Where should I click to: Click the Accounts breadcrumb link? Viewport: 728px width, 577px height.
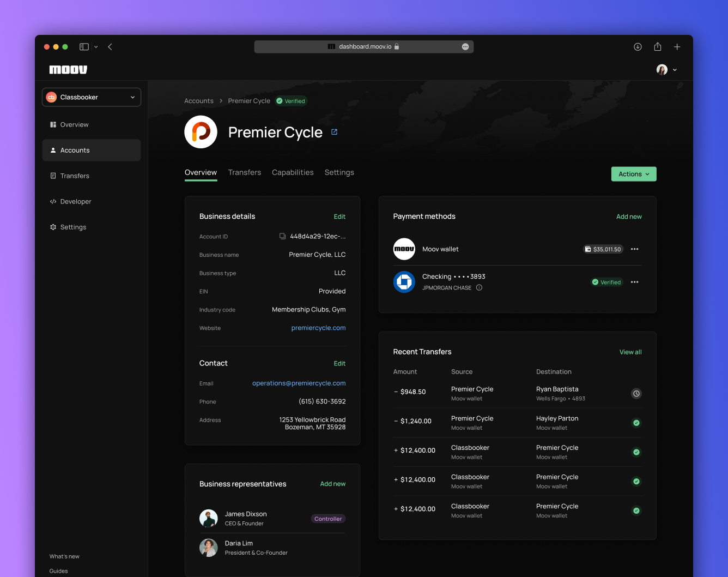199,101
